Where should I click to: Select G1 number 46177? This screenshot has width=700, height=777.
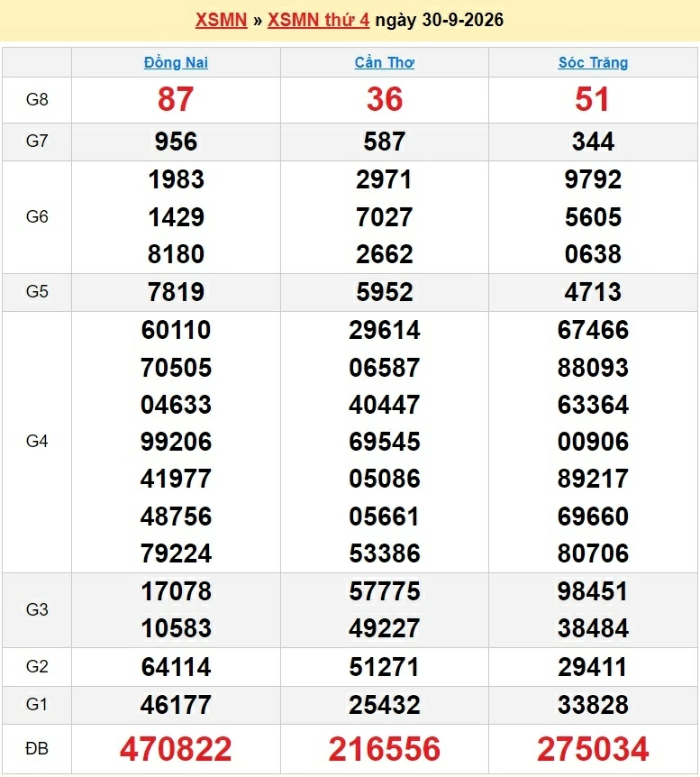click(176, 705)
